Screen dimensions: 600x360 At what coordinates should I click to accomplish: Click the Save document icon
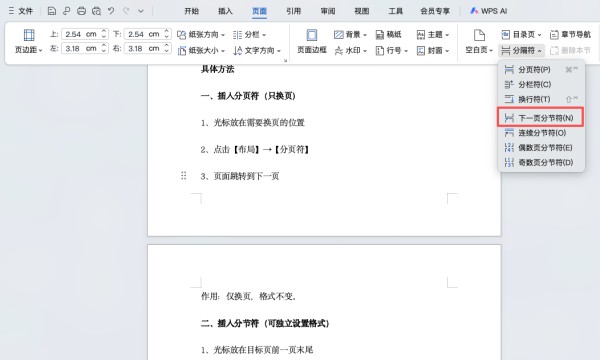51,11
